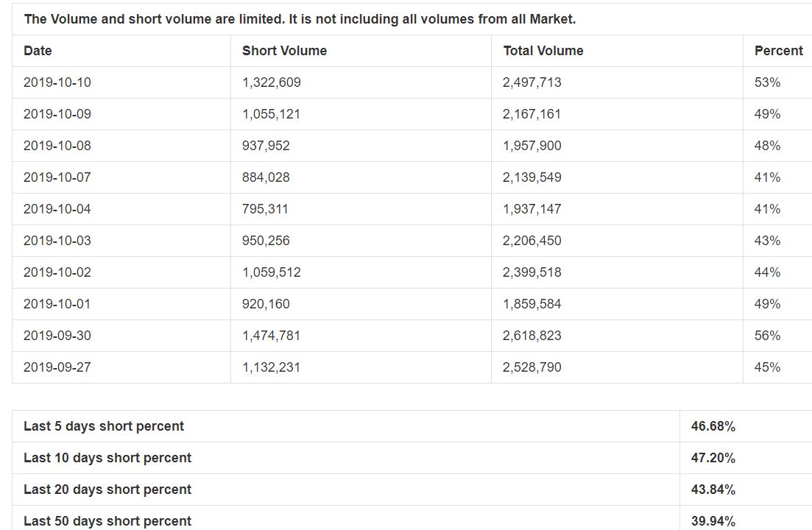Click the volume limitation notice text
812x530 pixels.
coord(300,19)
